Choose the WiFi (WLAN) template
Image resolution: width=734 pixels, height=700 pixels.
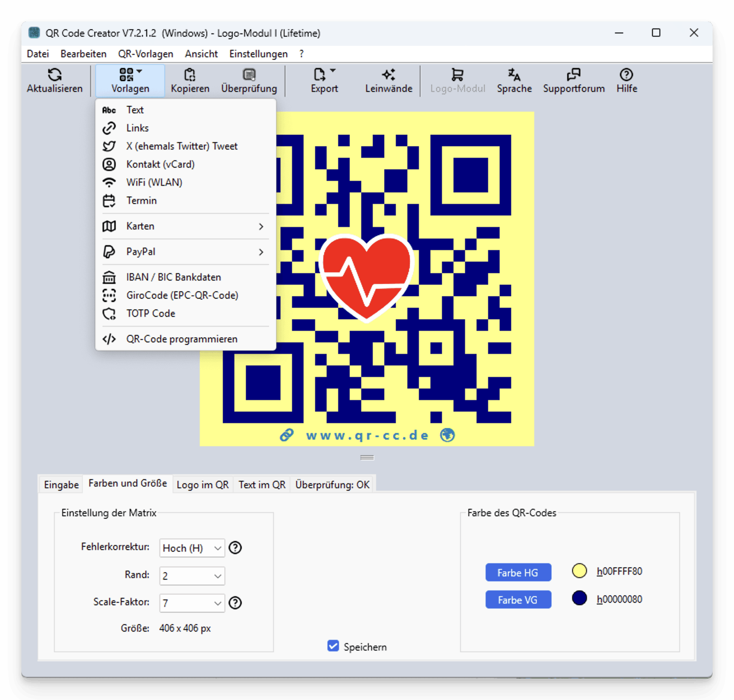pyautogui.click(x=185, y=183)
